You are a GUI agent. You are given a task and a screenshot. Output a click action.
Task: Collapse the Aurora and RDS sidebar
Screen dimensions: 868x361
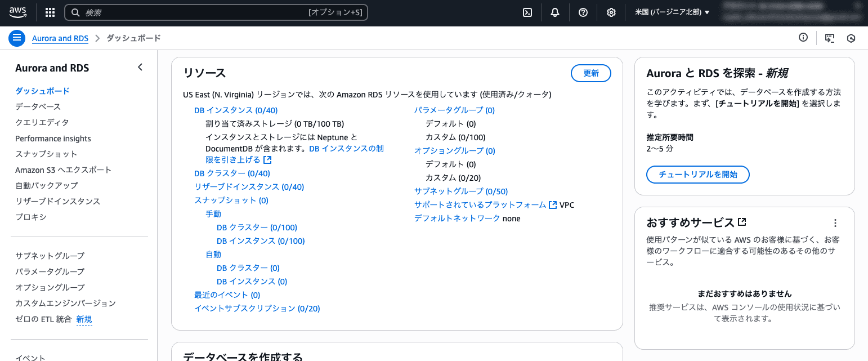[140, 66]
